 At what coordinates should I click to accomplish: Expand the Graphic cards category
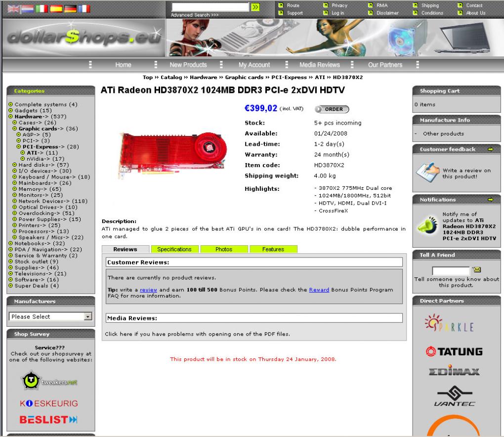click(41, 129)
